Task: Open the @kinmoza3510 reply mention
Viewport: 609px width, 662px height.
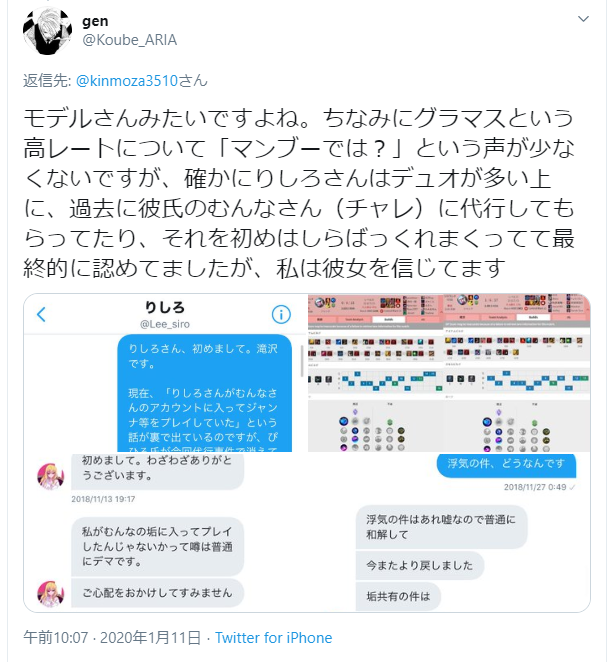Action: click(127, 81)
